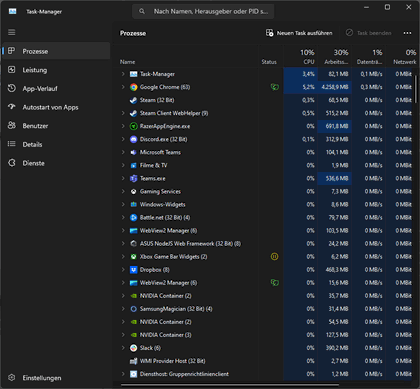420x389 pixels.
Task: Sort by the Arbeitsspeicher column header
Action: pos(335,56)
